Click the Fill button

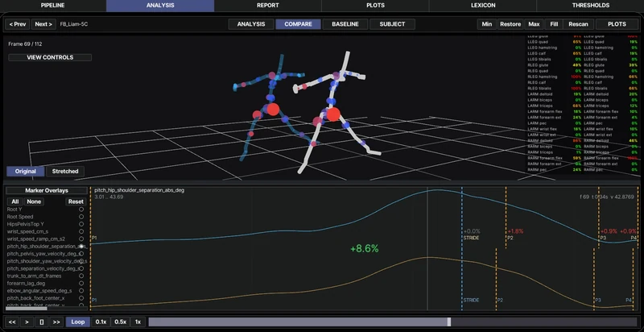click(554, 24)
